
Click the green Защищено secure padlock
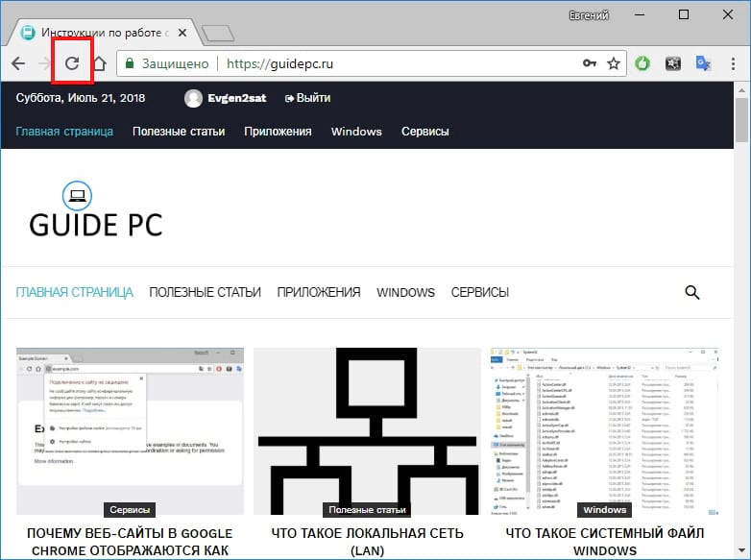pyautogui.click(x=130, y=63)
